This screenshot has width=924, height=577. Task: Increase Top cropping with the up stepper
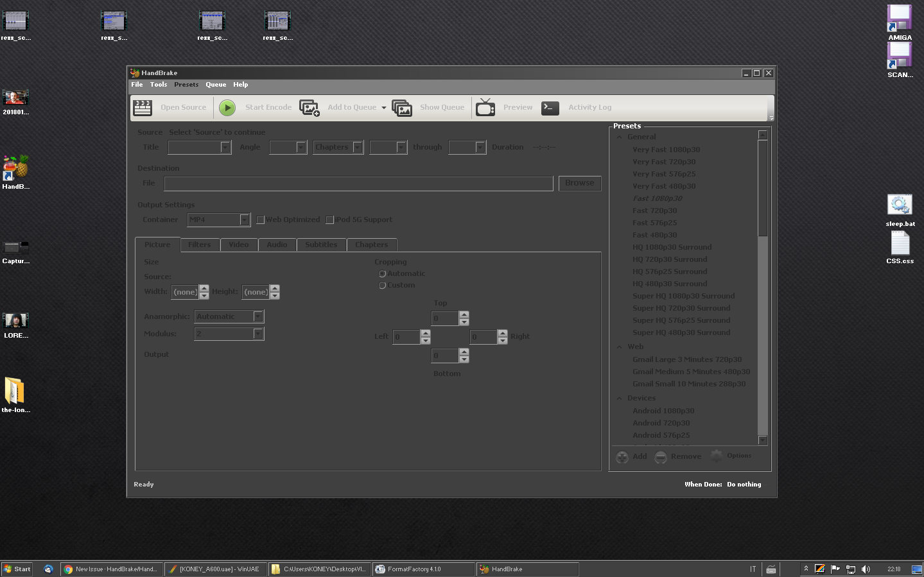[464, 314]
